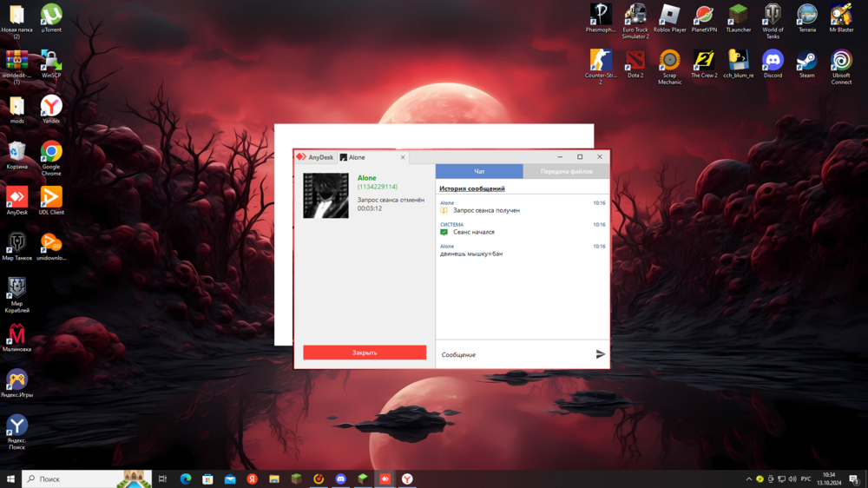The height and width of the screenshot is (488, 868).
Task: Open the Dota 2 desktop shortcut
Action: tap(635, 63)
